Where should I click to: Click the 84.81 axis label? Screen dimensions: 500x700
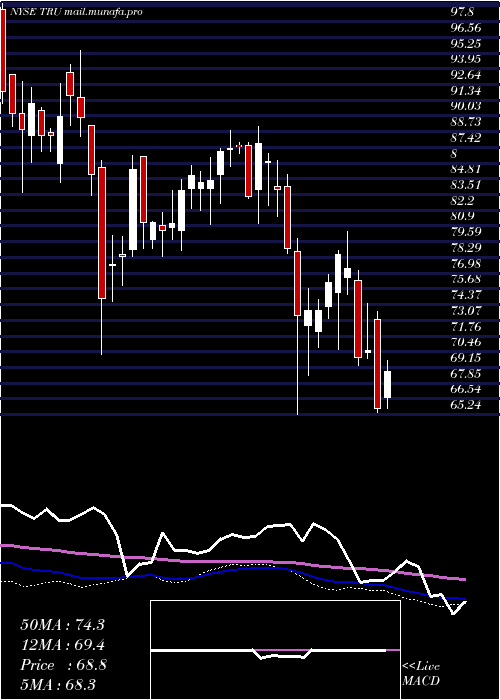pyautogui.click(x=466, y=169)
